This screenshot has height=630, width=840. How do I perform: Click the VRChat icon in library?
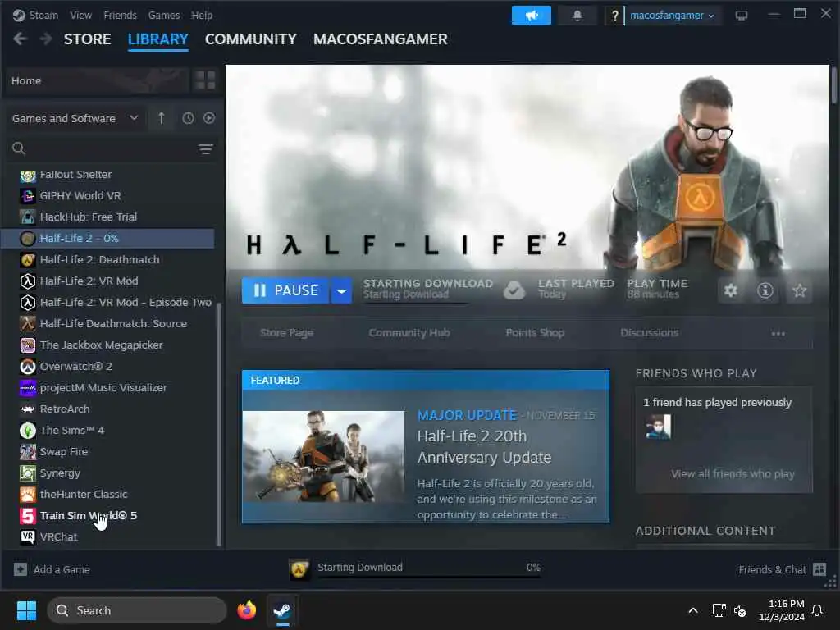28,536
